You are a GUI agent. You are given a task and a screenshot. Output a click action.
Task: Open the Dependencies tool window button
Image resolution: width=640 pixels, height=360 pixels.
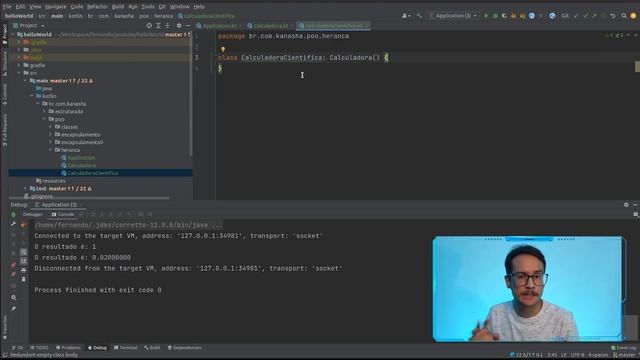184,348
